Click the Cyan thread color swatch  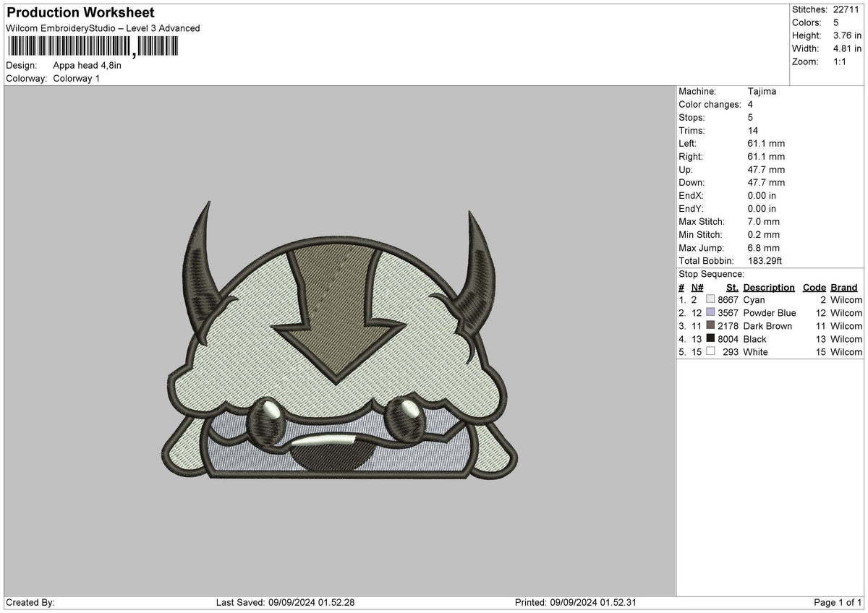(709, 299)
